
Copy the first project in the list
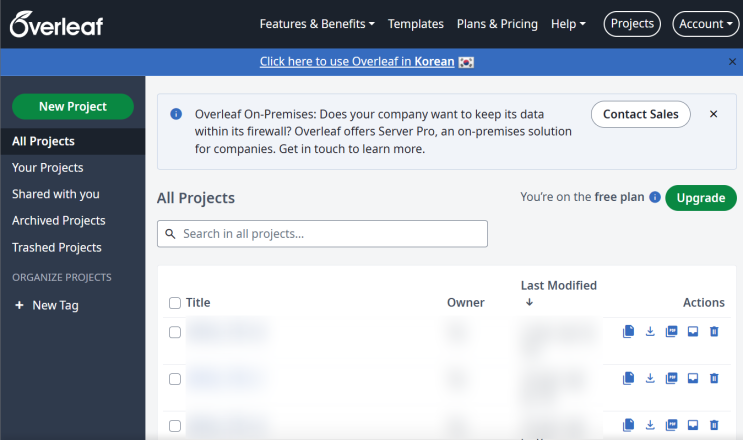point(628,332)
